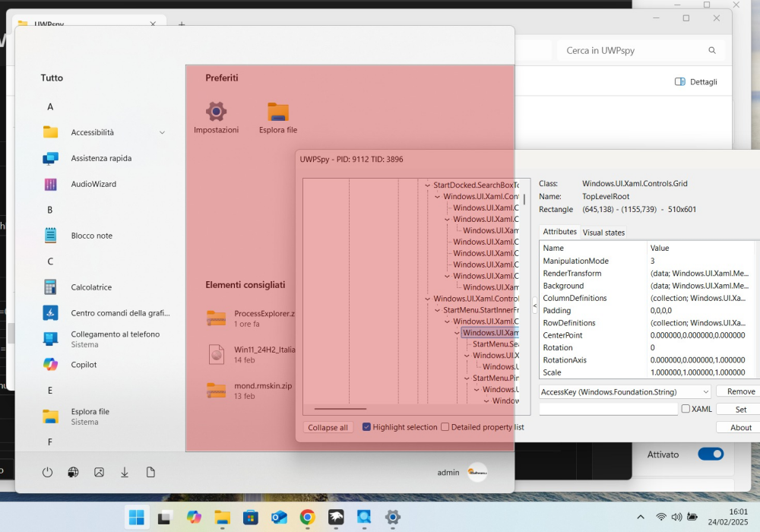760x532 pixels.
Task: Launch Assistenza rapida from the app list
Action: (103, 158)
